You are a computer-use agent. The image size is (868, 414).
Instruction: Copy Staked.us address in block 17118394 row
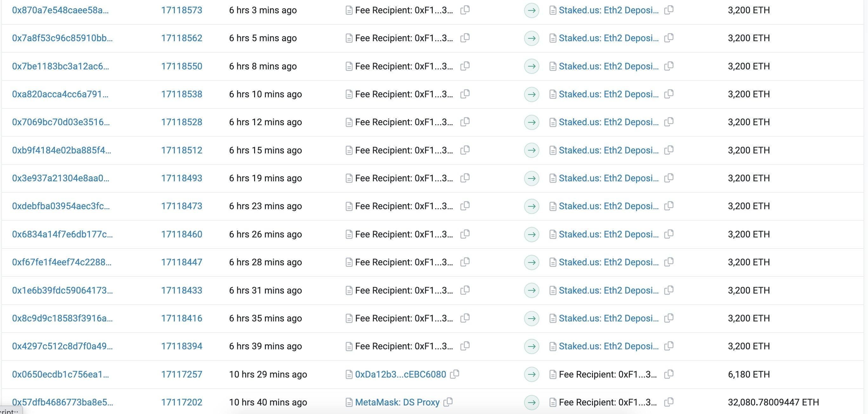coord(668,346)
